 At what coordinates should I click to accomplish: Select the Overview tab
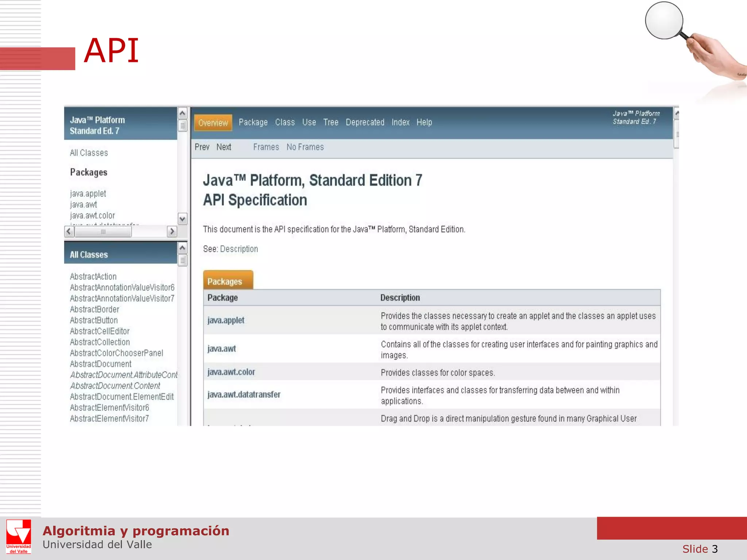(x=213, y=123)
